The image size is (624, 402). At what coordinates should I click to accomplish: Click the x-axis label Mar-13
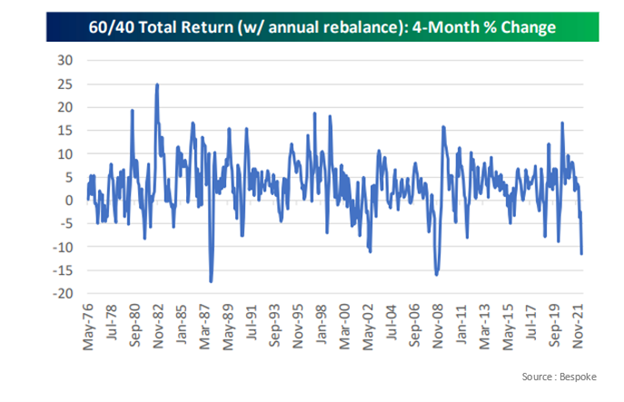[484, 327]
